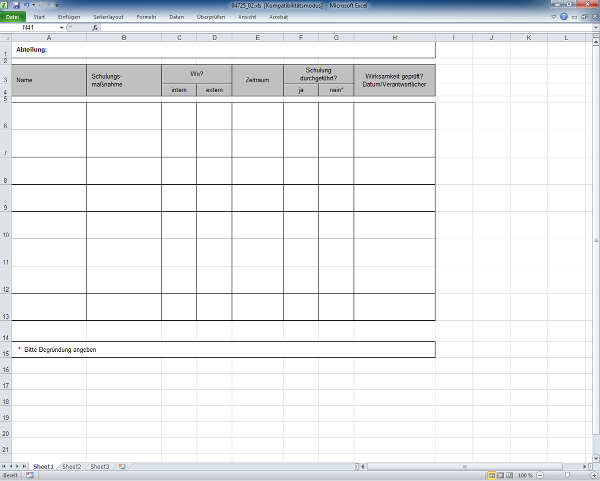Click the zoom slider in status bar
This screenshot has width=600, height=481.
tap(566, 476)
